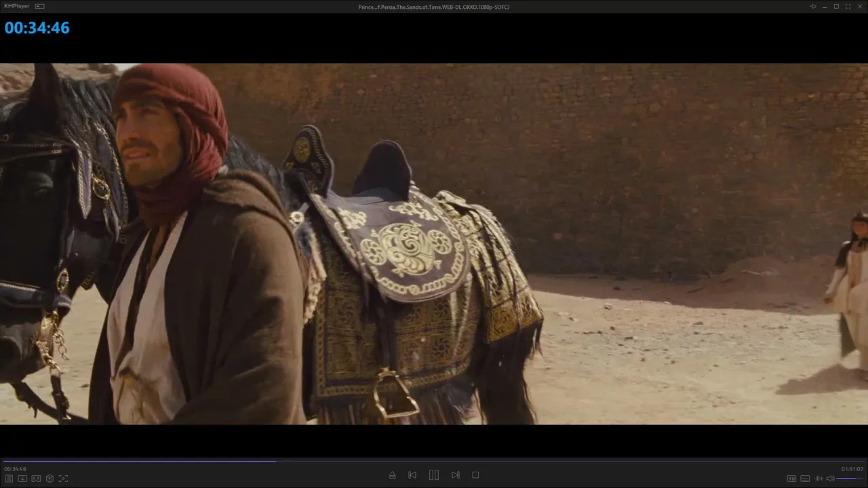
Task: Seek within the playback progress bar
Action: point(434,461)
